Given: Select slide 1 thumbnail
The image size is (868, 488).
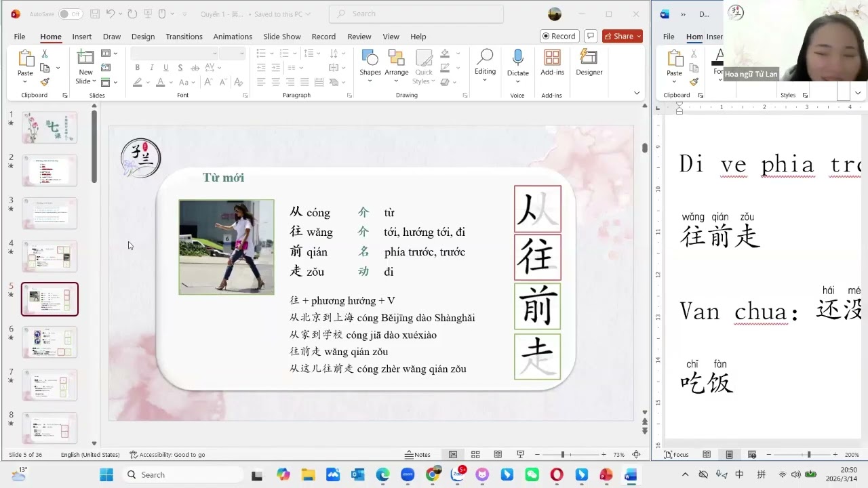Looking at the screenshot, I should pyautogui.click(x=50, y=127).
